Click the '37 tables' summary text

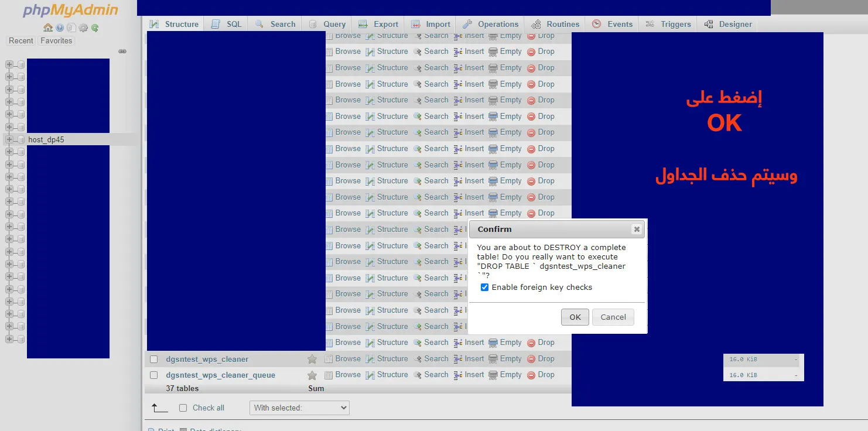click(182, 389)
